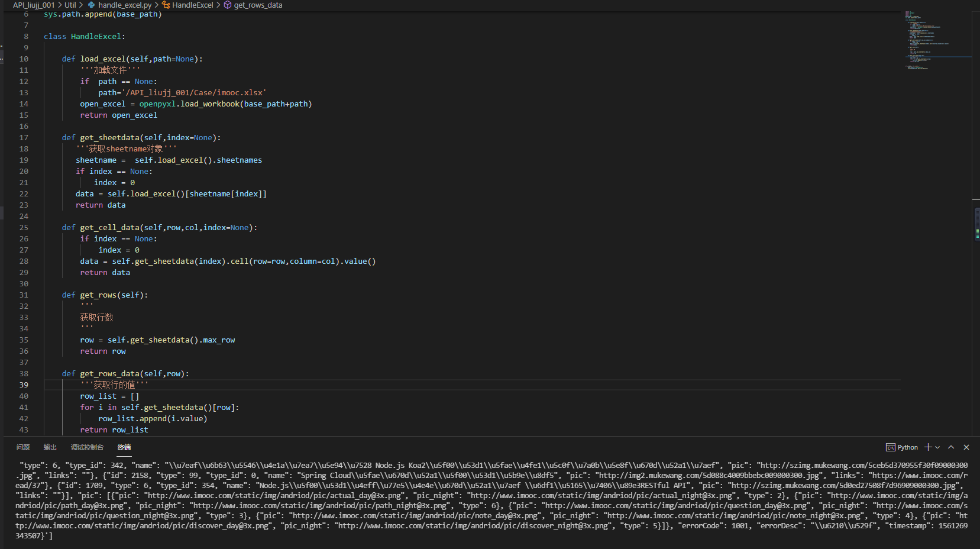Click the Python terminal label
Image resolution: width=980 pixels, height=549 pixels.
pyautogui.click(x=908, y=447)
